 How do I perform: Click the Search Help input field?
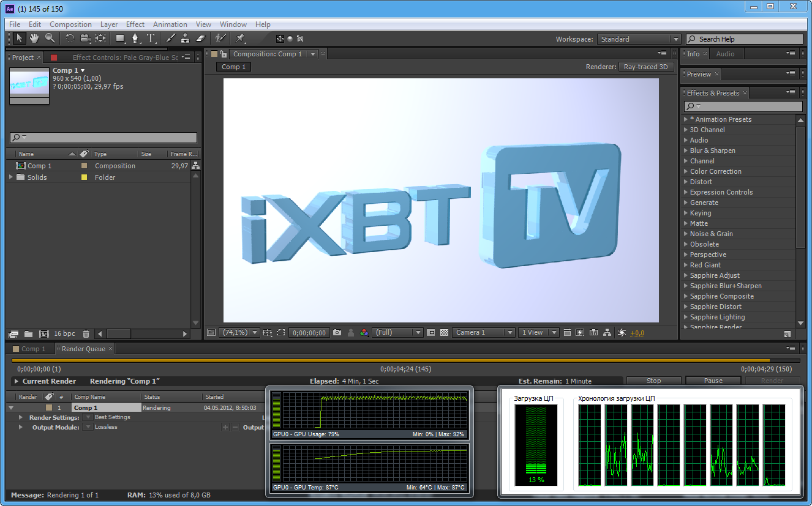point(744,39)
